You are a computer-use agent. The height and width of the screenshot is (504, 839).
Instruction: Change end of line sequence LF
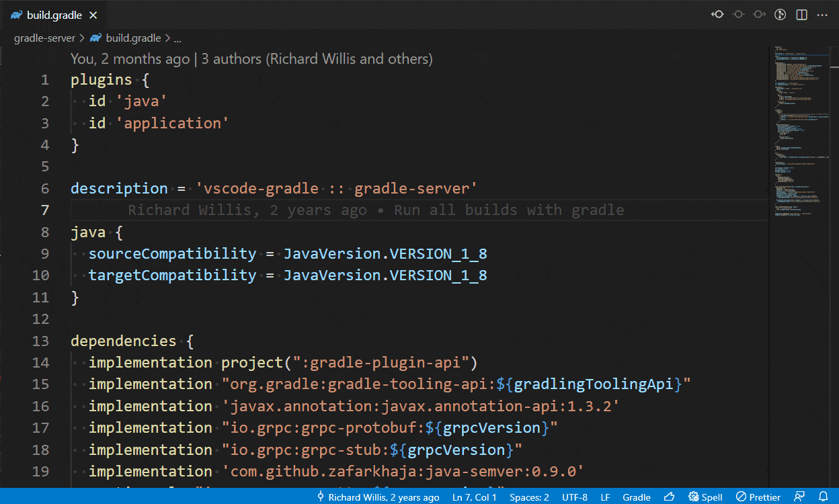[x=605, y=497]
